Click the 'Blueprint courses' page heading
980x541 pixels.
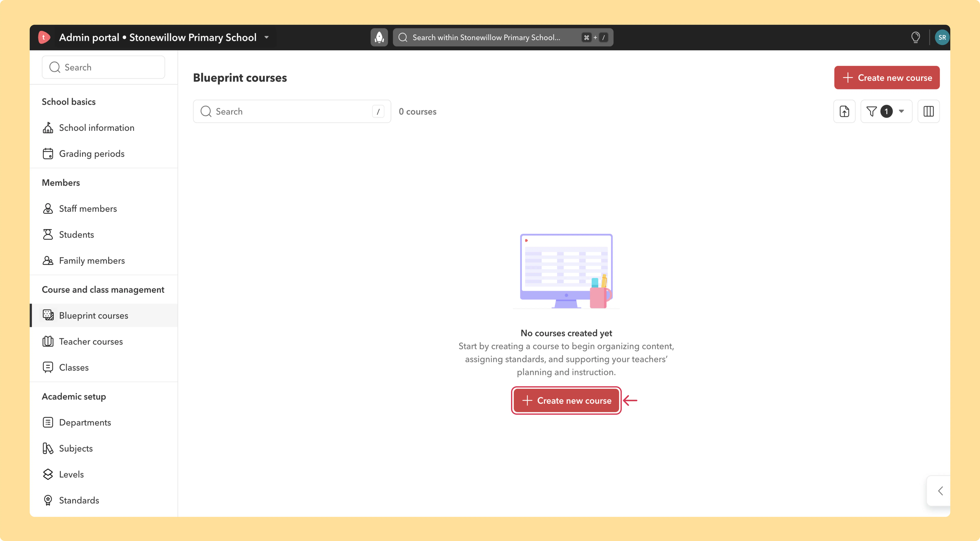point(240,78)
